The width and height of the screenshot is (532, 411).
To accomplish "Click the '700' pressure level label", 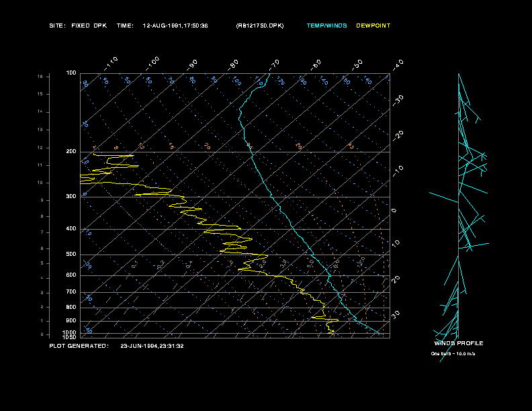I will click(x=71, y=291).
